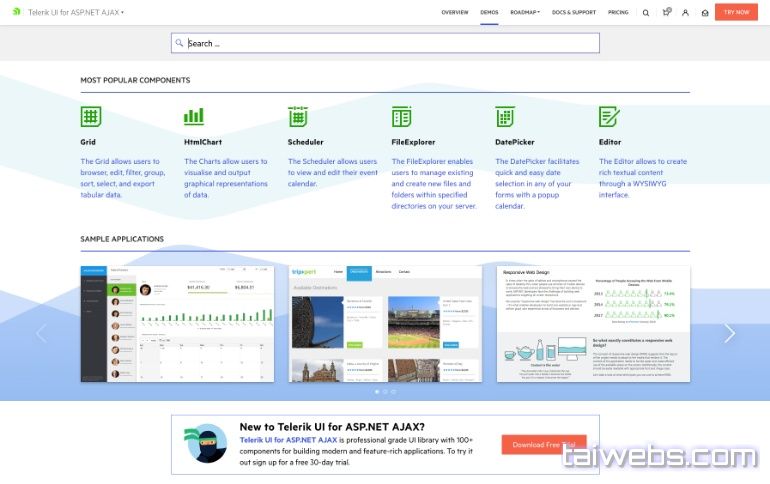Open the FileExplorer component icon
Image resolution: width=770 pixels, height=484 pixels.
tap(402, 116)
